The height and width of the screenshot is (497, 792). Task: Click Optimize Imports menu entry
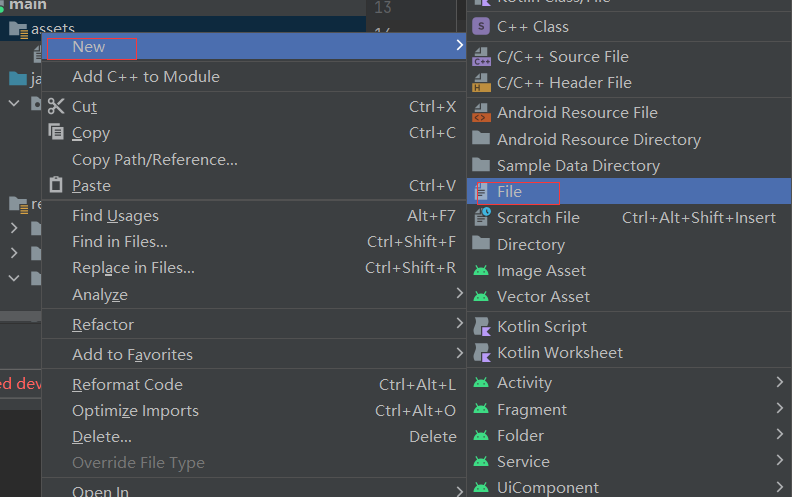135,410
